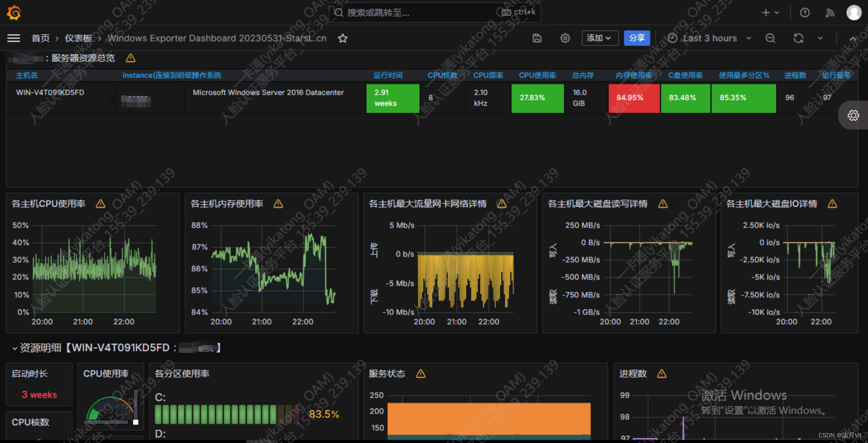Click the clock icon in time picker
The height and width of the screenshot is (443, 868).
pyautogui.click(x=672, y=38)
